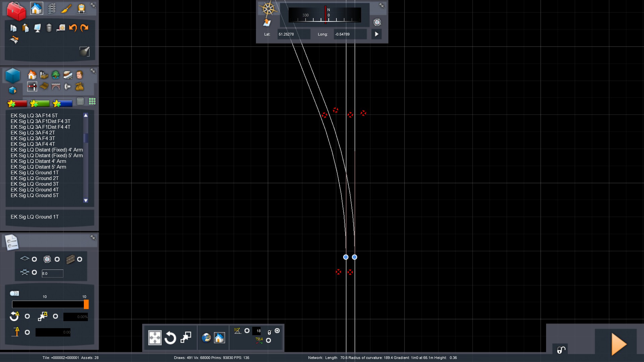Select EK Sig LQ Ground 3T

(x=35, y=184)
